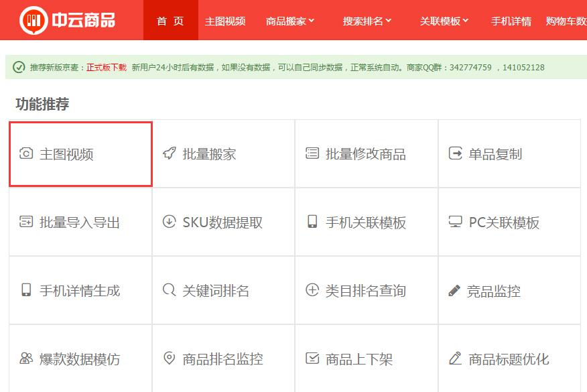Screen dimensions: 587x392
Task: Click the magnifier icon beside 关键词排名
Action: (x=170, y=289)
